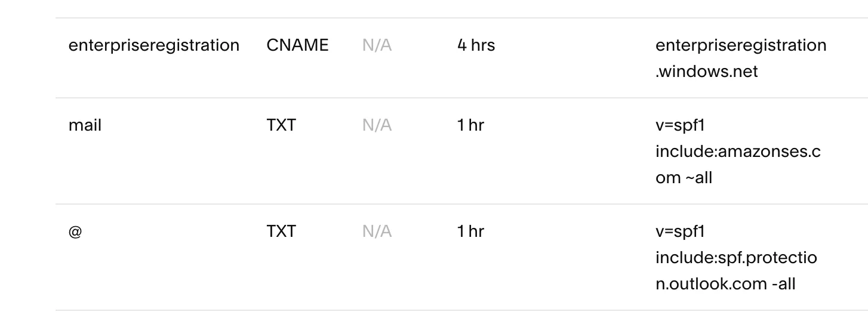Select the mail host name cell

[x=85, y=125]
